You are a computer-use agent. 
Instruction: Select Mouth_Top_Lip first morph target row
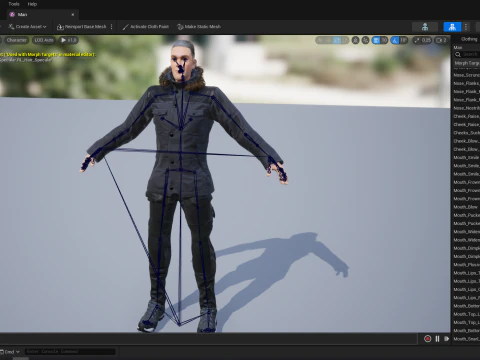pyautogui.click(x=466, y=314)
